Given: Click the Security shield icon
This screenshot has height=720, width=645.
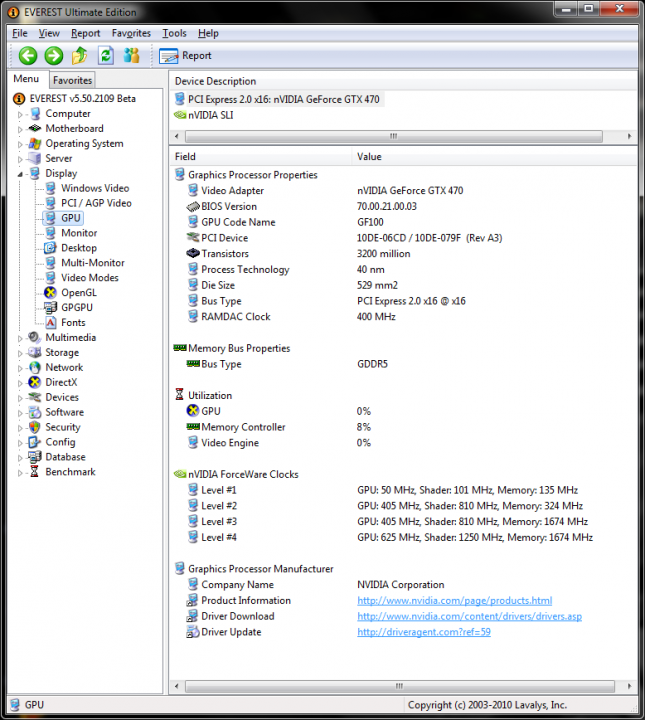Looking at the screenshot, I should click(x=34, y=427).
